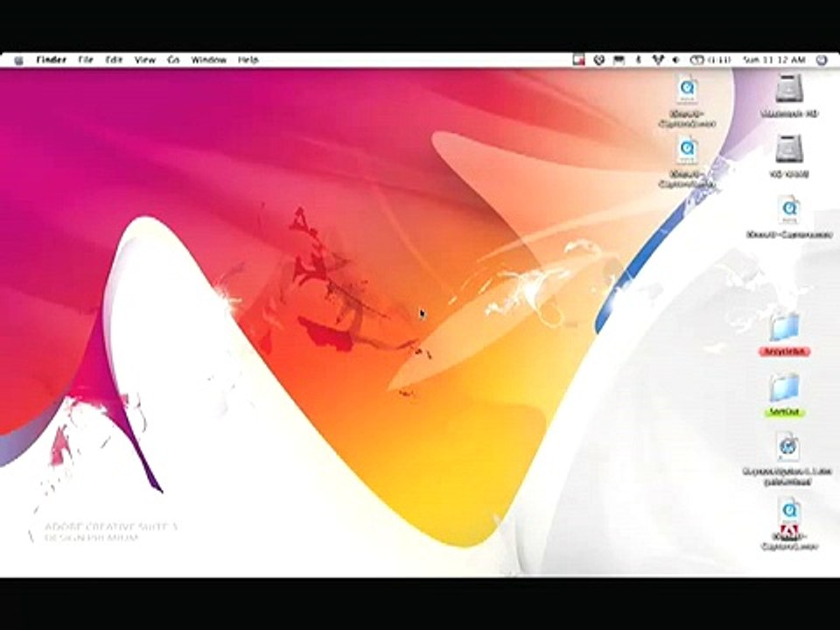840x630 pixels.
Task: Open the File menu
Action: [x=86, y=60]
